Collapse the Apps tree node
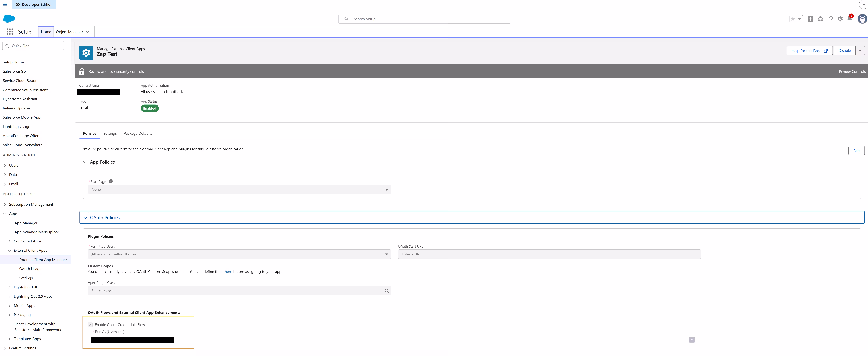Screen dimensions: 868x356 pos(5,214)
